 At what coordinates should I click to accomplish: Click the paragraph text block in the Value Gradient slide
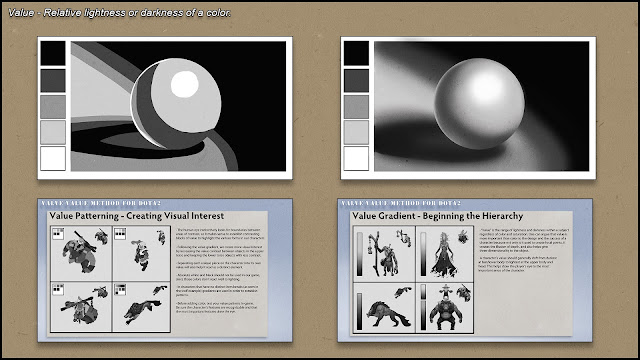[523, 250]
